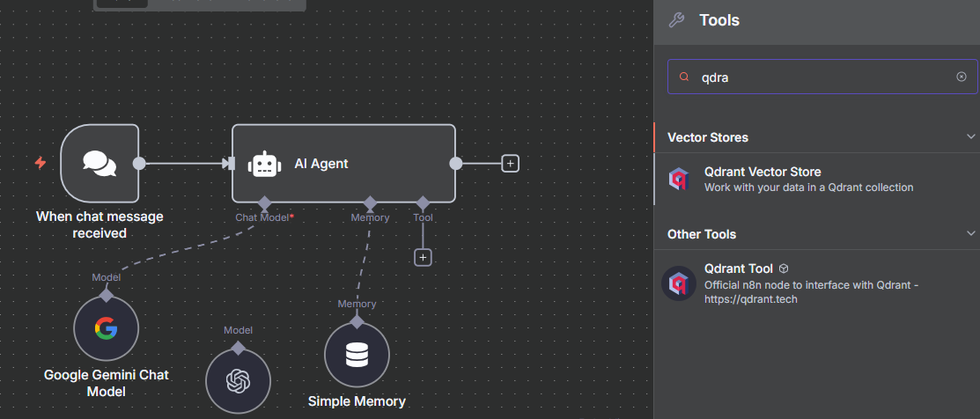
Task: Click the Chat Model connector diamond
Action: click(264, 202)
